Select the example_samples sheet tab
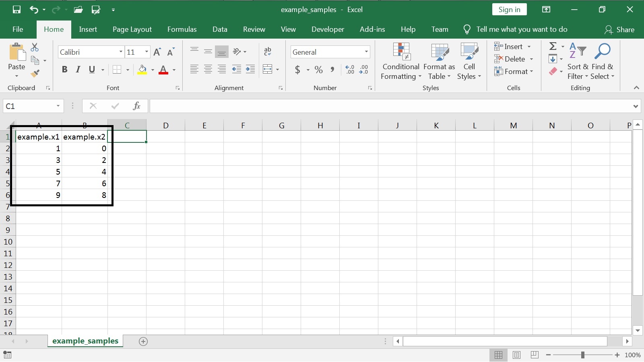 coord(85,341)
